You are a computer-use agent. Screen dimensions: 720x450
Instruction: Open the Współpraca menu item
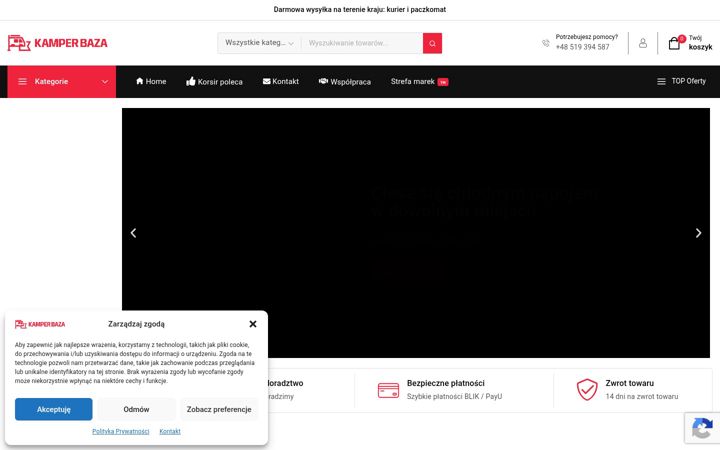point(345,81)
